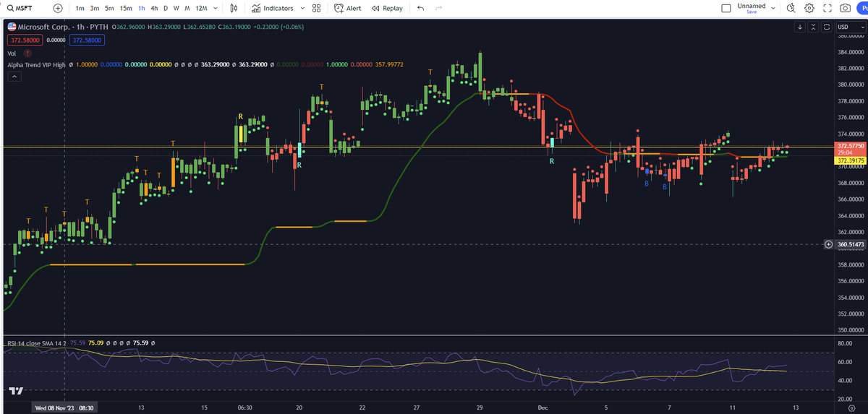The image size is (868, 414).
Task: Open chart settings gear
Action: point(809,8)
